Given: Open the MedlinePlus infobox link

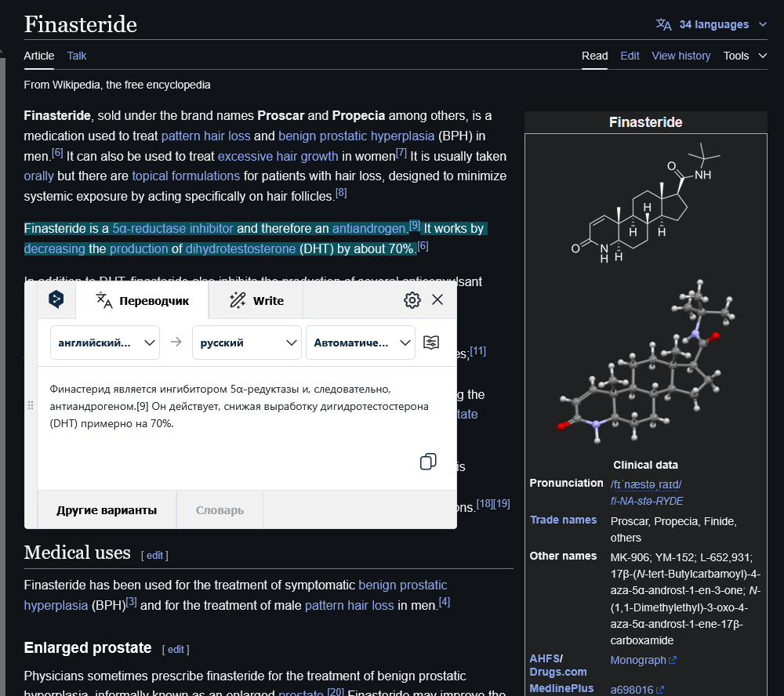Looking at the screenshot, I should click(x=561, y=688).
